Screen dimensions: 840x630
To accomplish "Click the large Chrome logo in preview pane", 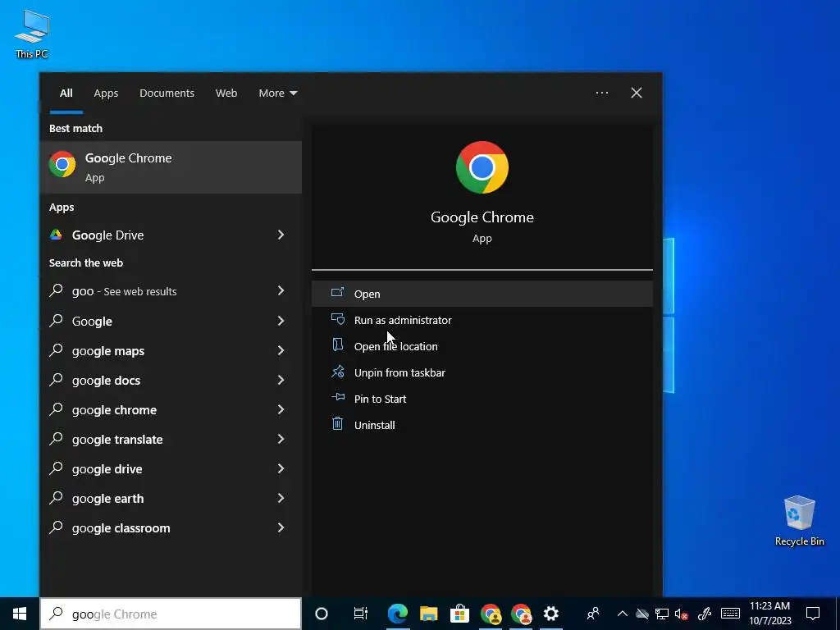I will click(x=482, y=167).
